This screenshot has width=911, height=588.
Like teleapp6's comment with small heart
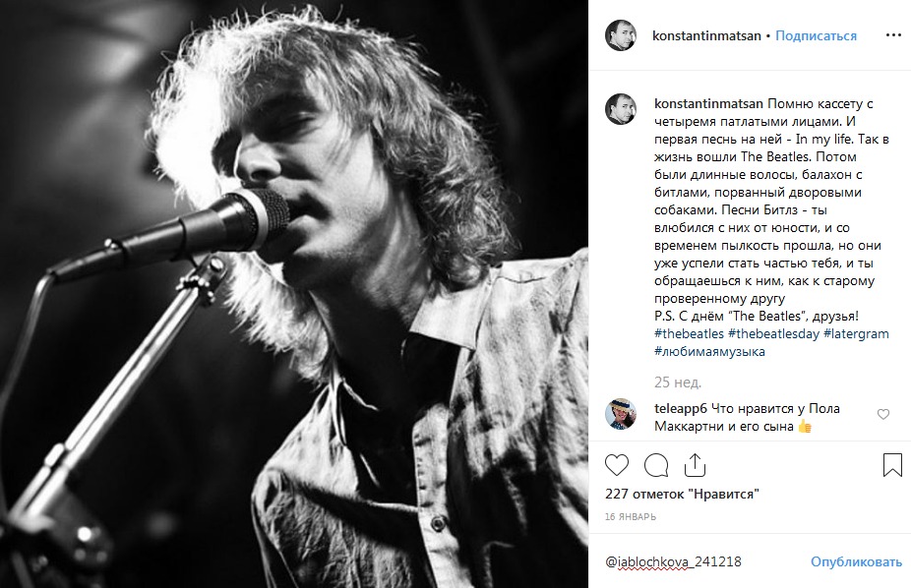point(883,415)
